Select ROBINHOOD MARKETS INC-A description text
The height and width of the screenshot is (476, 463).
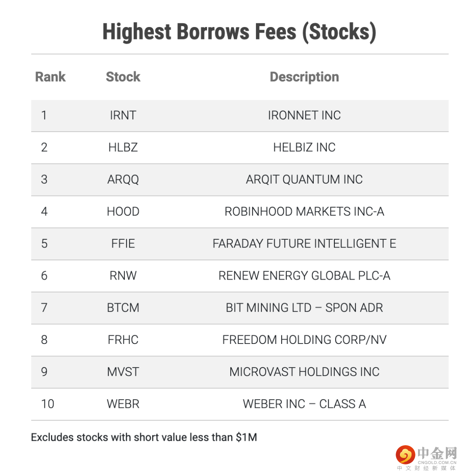tap(304, 211)
